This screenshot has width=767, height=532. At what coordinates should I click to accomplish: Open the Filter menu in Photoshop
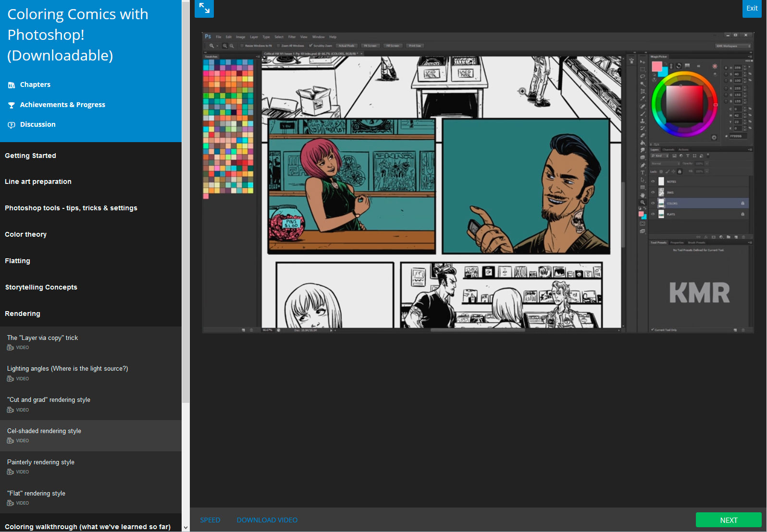point(292,37)
